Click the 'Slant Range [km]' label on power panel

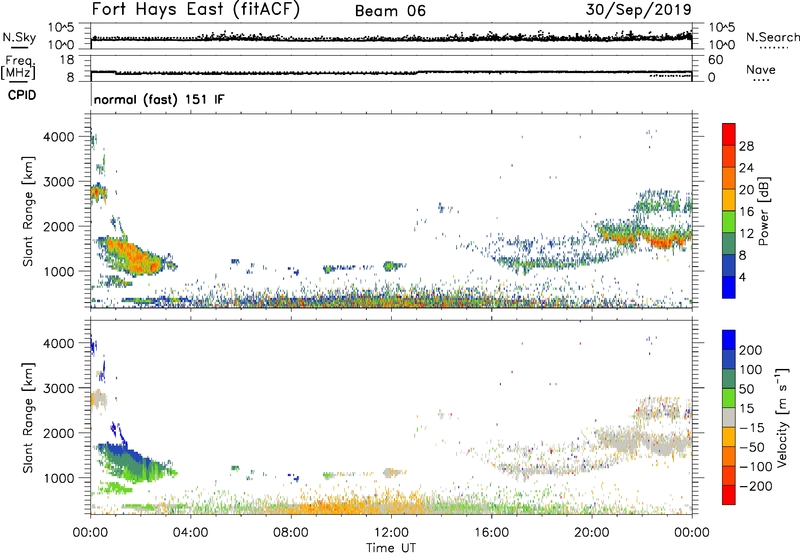pyautogui.click(x=28, y=211)
